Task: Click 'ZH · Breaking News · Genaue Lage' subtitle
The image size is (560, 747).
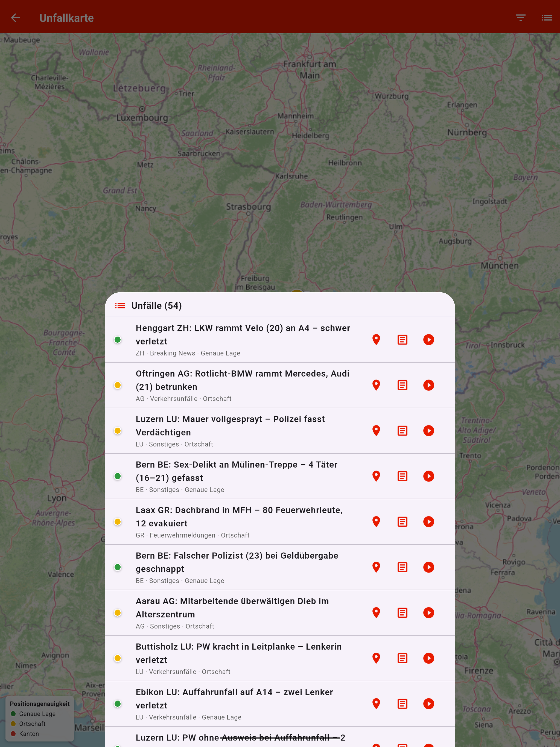Action: click(x=188, y=353)
